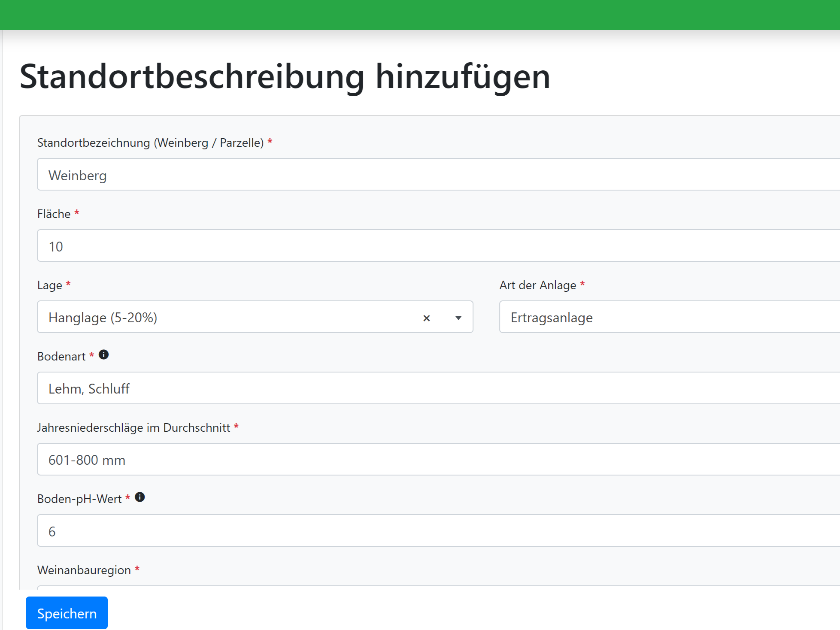This screenshot has height=630, width=840.
Task: Click the Hanglage (5-20%) selected value
Action: pyautogui.click(x=103, y=318)
